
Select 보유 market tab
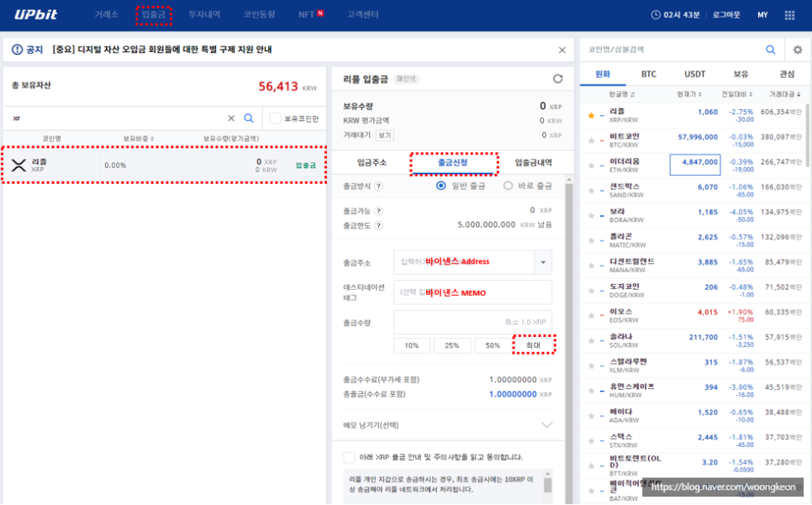[x=741, y=74]
